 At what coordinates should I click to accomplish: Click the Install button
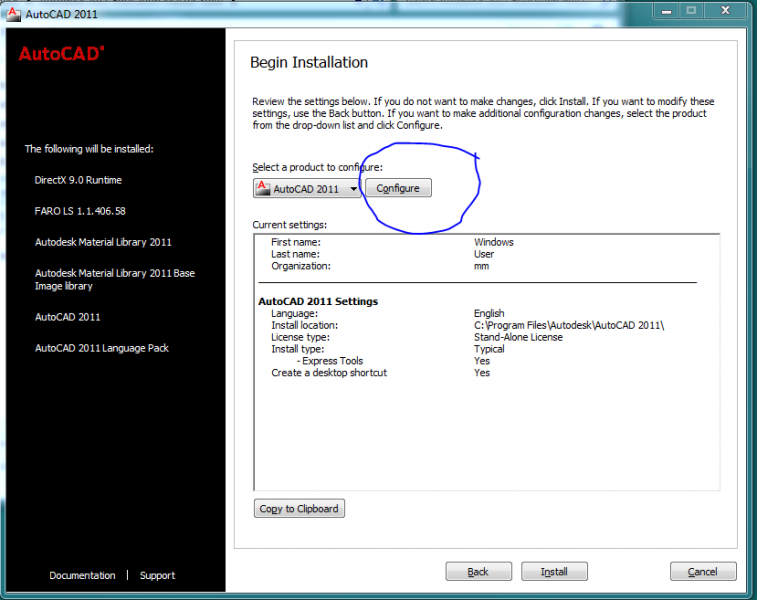point(554,572)
